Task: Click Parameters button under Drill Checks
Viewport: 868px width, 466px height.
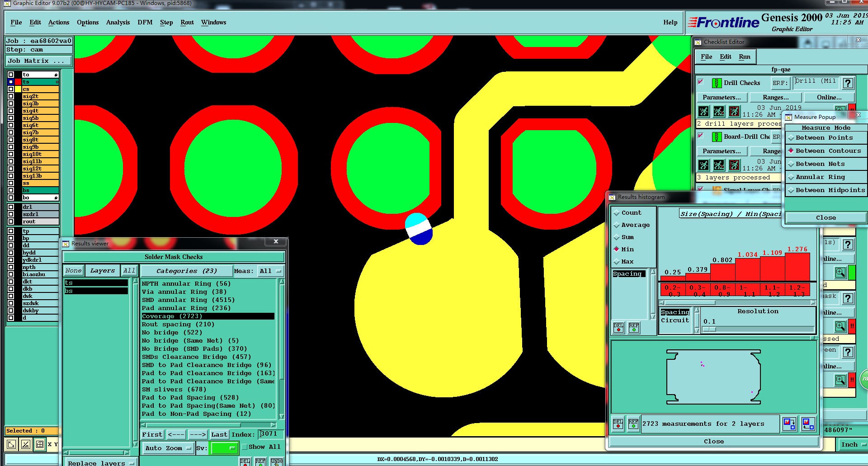Action: click(722, 98)
